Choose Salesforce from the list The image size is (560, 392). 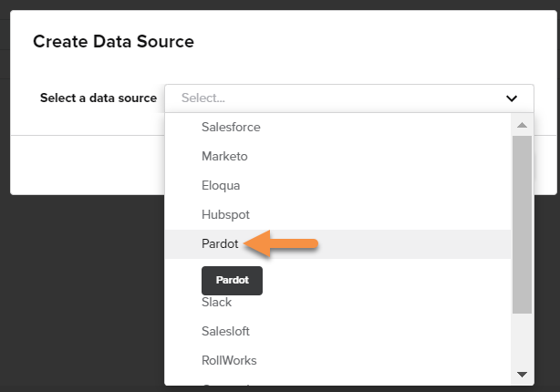[x=337, y=127]
